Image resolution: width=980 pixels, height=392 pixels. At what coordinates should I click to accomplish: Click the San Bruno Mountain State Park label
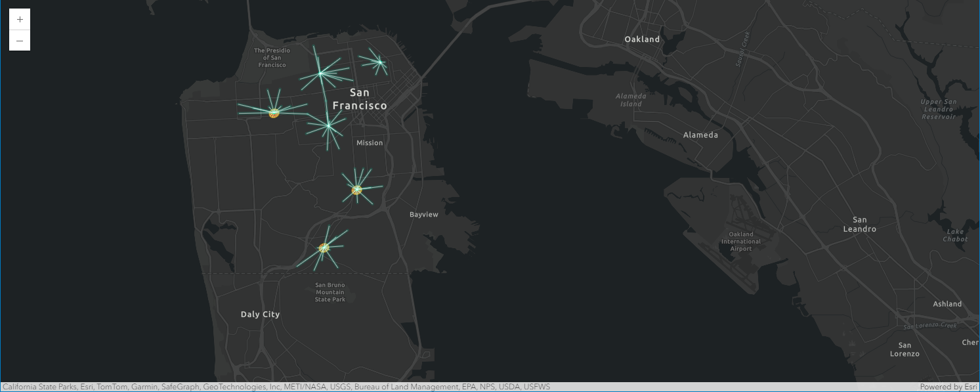[330, 292]
